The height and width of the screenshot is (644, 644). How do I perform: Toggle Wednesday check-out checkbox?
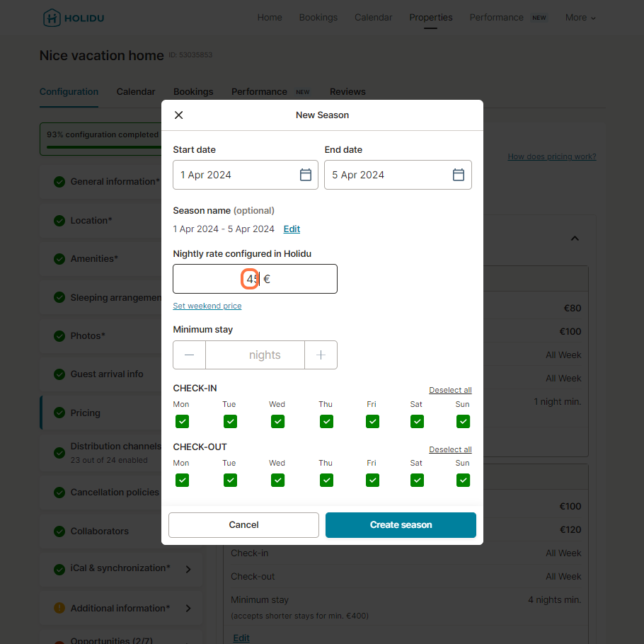(277, 481)
